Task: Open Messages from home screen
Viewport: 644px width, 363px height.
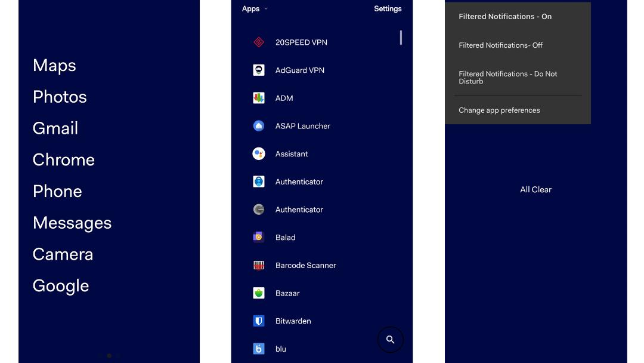Action: coord(72,223)
